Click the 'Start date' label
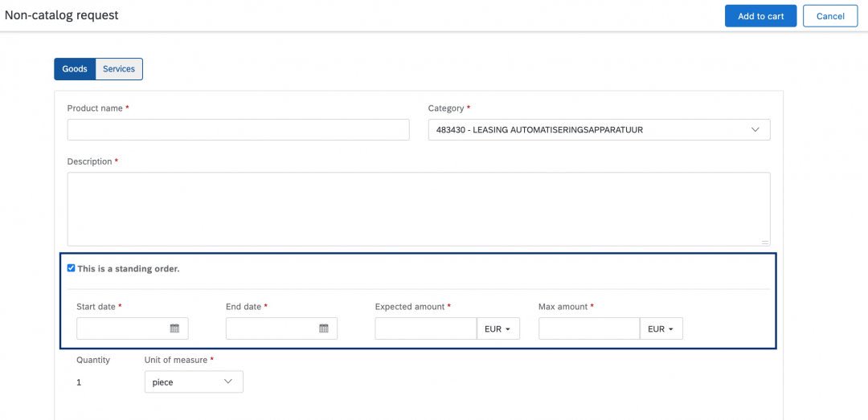Image resolution: width=868 pixels, height=420 pixels. click(96, 307)
